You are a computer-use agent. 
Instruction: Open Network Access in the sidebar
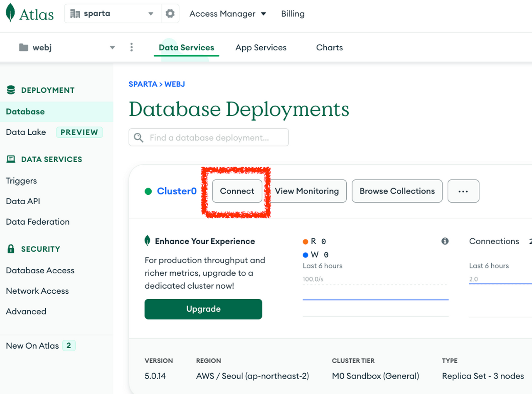(x=37, y=291)
